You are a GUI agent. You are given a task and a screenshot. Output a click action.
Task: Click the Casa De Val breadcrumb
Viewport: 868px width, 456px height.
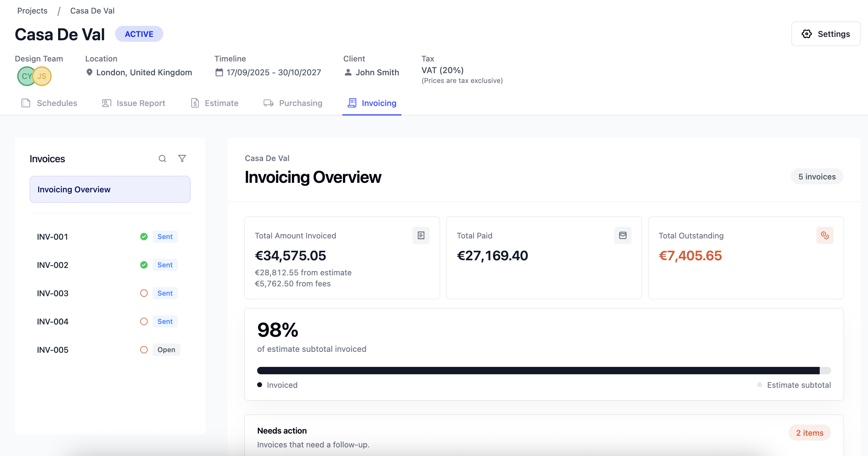click(92, 11)
